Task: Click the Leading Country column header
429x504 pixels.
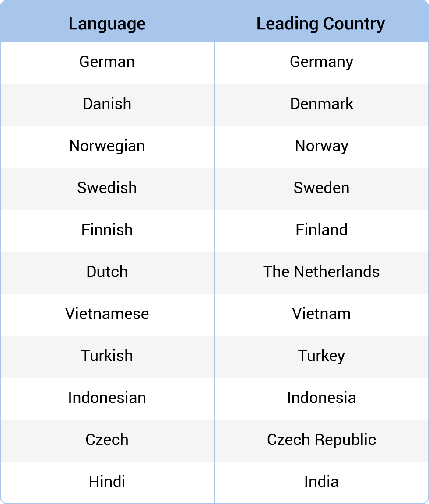Action: pos(321,24)
